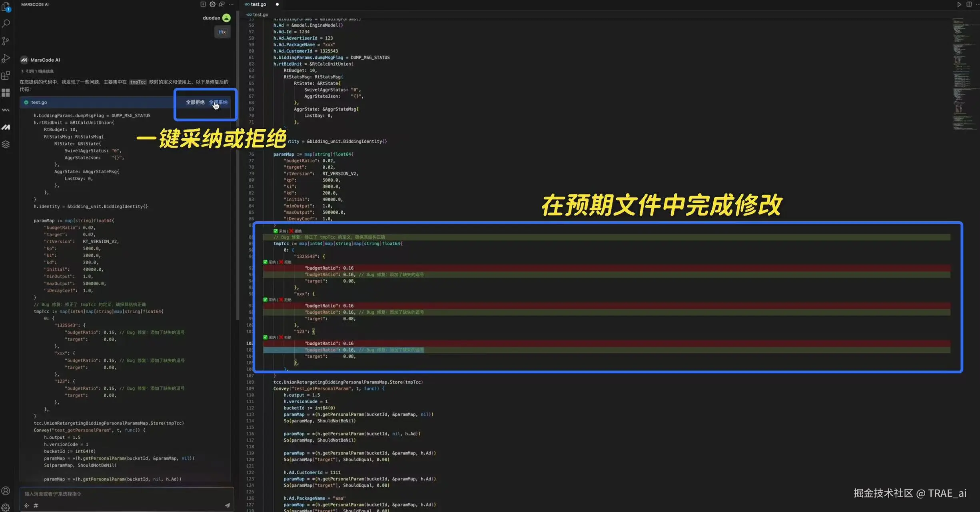Expand the 引用 1 相关信息 section
Image resolution: width=980 pixels, height=512 pixels.
(x=38, y=71)
